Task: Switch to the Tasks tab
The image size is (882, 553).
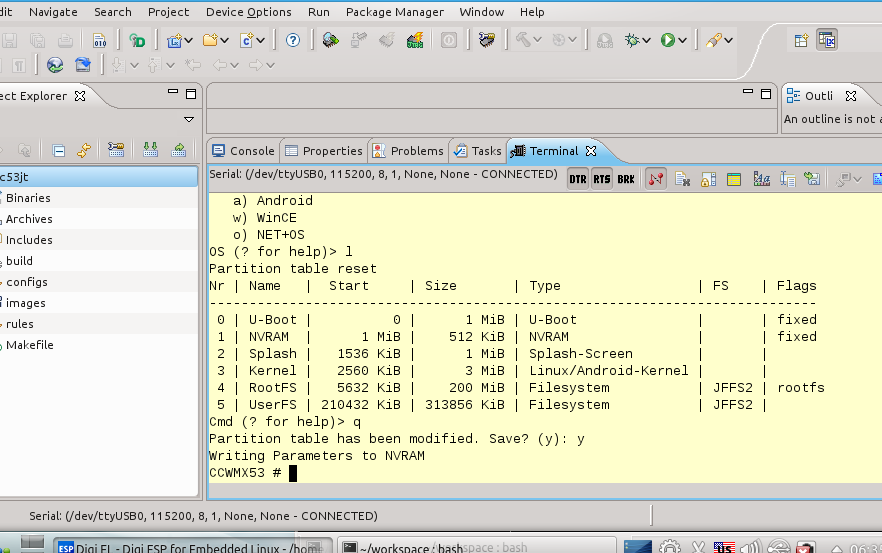Action: (478, 151)
